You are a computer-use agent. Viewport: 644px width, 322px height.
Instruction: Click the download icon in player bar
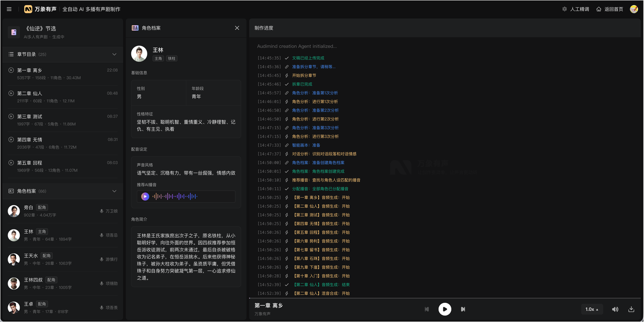click(x=631, y=309)
